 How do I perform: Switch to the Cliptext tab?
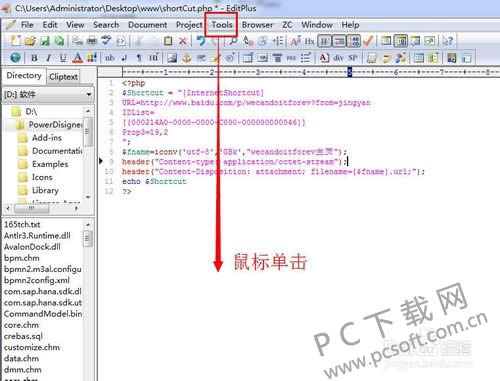click(63, 76)
